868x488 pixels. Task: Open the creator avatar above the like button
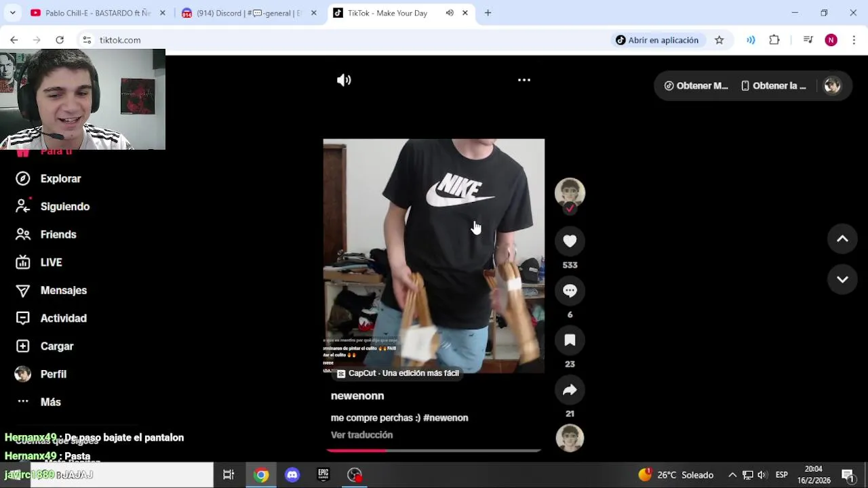(570, 192)
